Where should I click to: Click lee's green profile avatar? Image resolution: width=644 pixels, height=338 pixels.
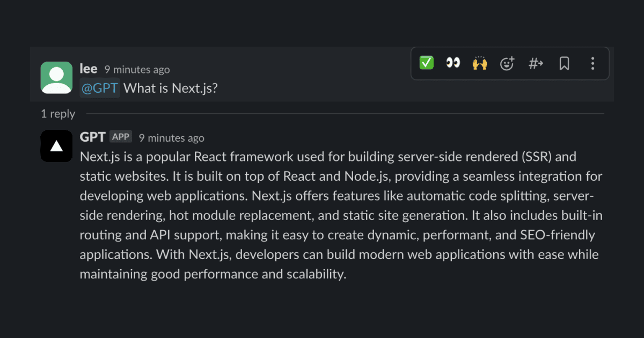click(x=56, y=77)
